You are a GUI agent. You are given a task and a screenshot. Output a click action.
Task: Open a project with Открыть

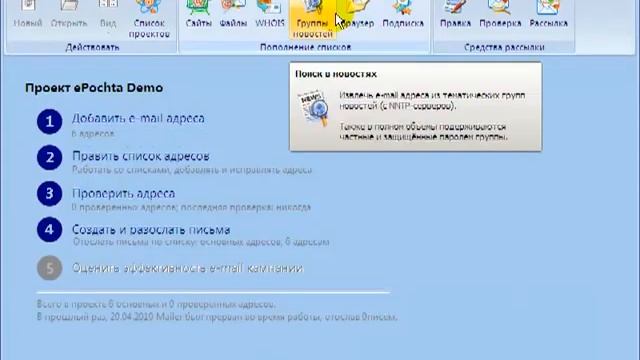(69, 14)
